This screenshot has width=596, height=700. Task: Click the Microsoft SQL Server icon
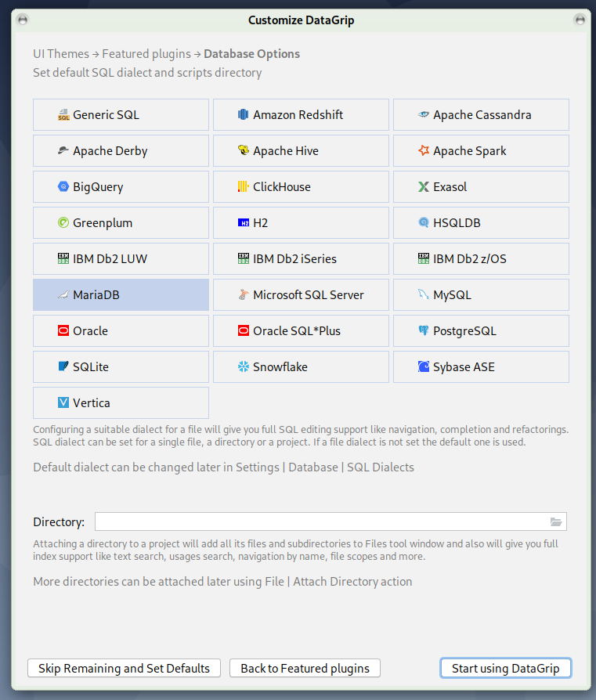tap(244, 294)
